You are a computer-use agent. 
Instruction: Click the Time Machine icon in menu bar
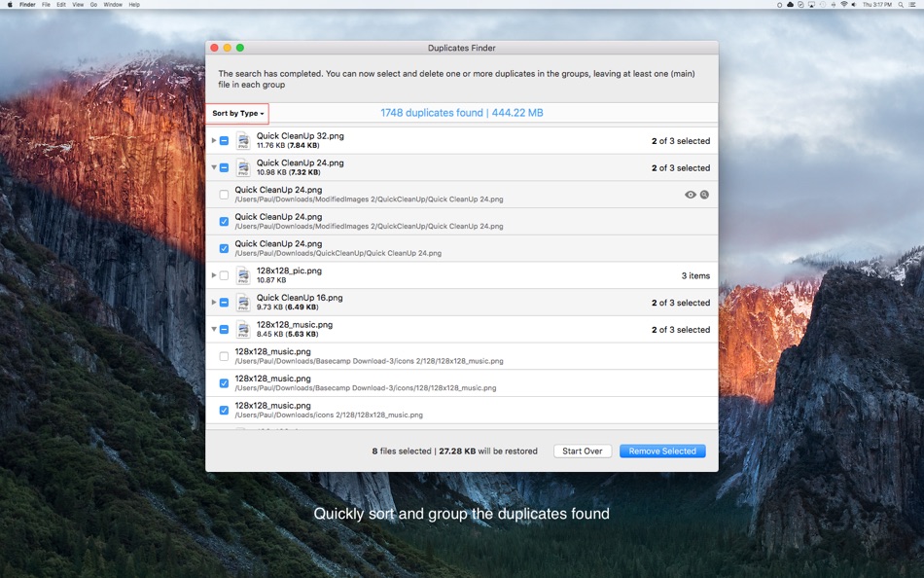[823, 4]
